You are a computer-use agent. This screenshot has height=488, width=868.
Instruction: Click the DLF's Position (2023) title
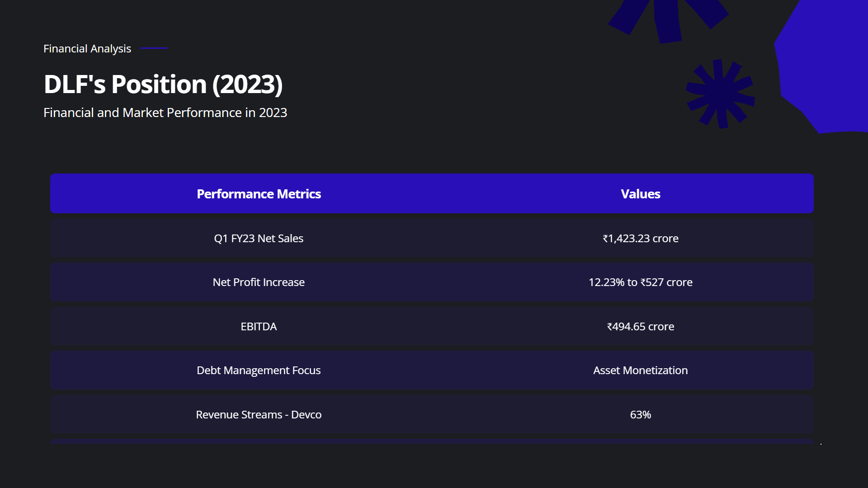pos(163,84)
